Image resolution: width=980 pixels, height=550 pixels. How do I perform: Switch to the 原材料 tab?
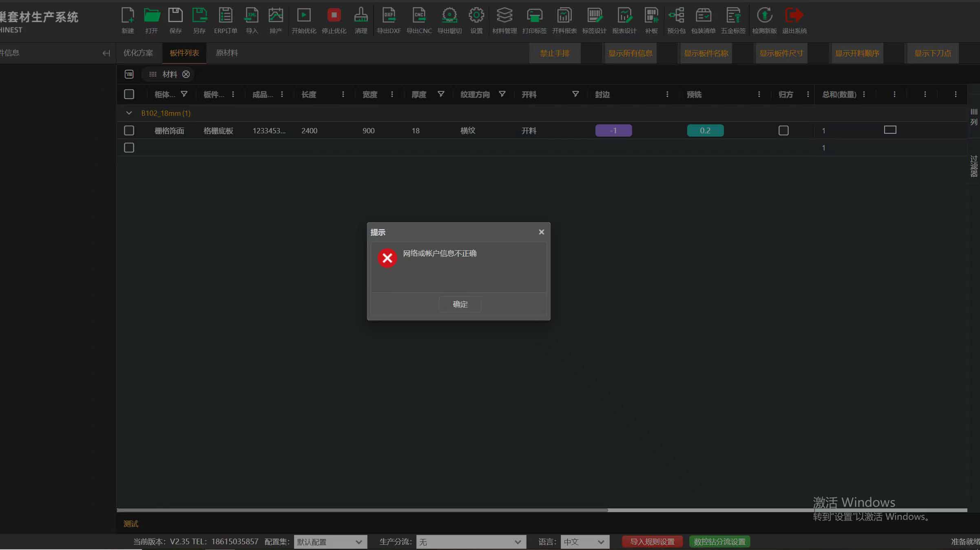[227, 53]
